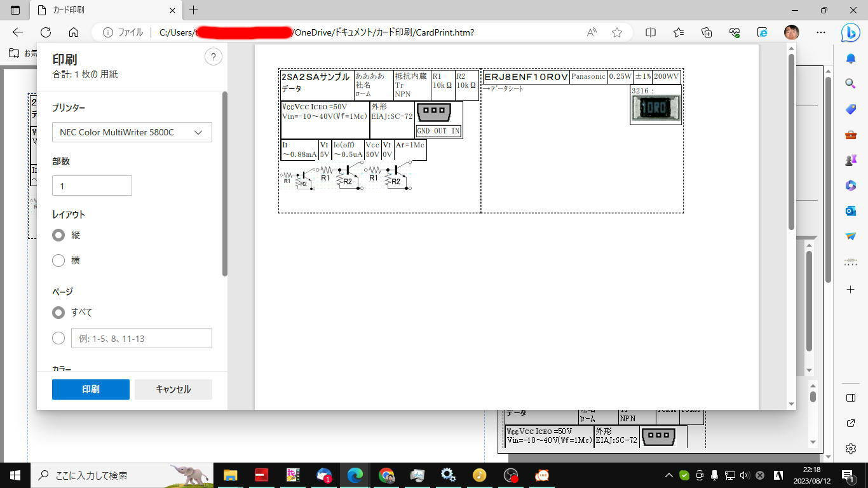Click the browser refresh icon
This screenshot has width=868, height=488.
coord(46,32)
